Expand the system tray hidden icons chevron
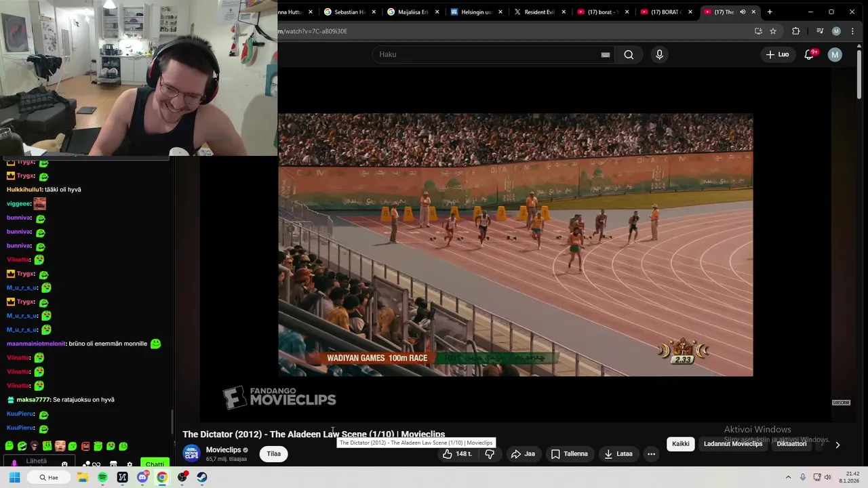The height and width of the screenshot is (488, 868). 788,477
